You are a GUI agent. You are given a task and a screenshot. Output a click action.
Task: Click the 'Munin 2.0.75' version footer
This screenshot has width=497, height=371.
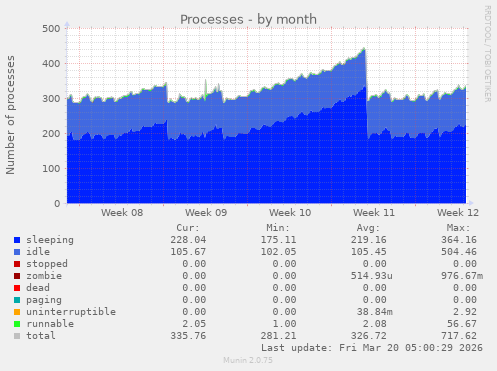pos(248,360)
